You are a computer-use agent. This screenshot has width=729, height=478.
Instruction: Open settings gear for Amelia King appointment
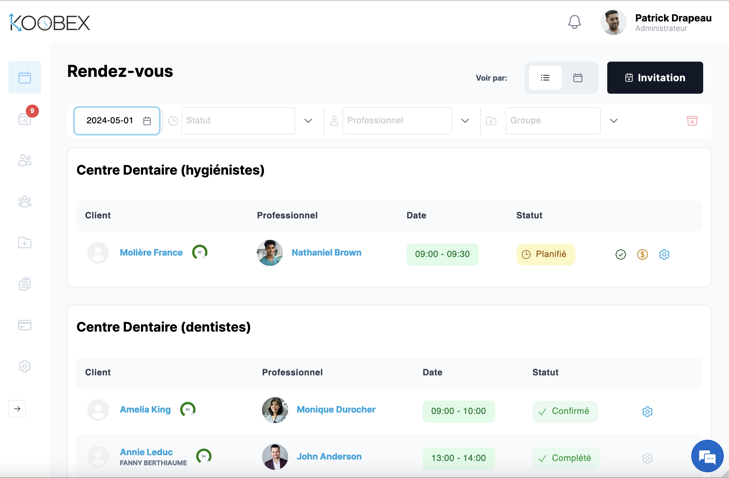(647, 412)
